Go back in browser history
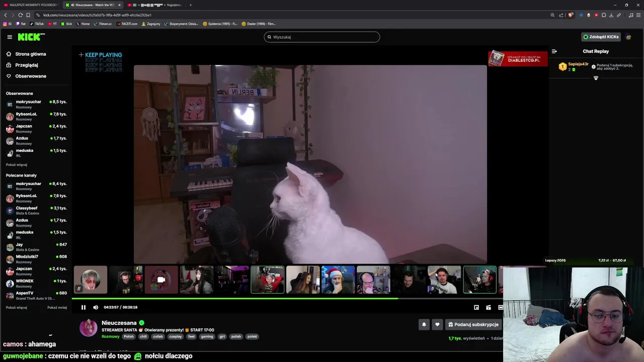Image resolution: width=644 pixels, height=362 pixels. [x=6, y=15]
